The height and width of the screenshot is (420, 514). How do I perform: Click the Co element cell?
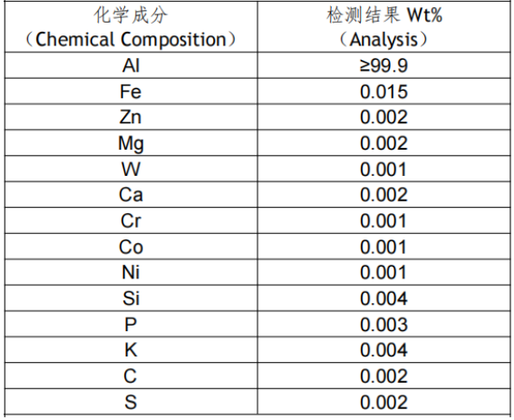pyautogui.click(x=131, y=247)
